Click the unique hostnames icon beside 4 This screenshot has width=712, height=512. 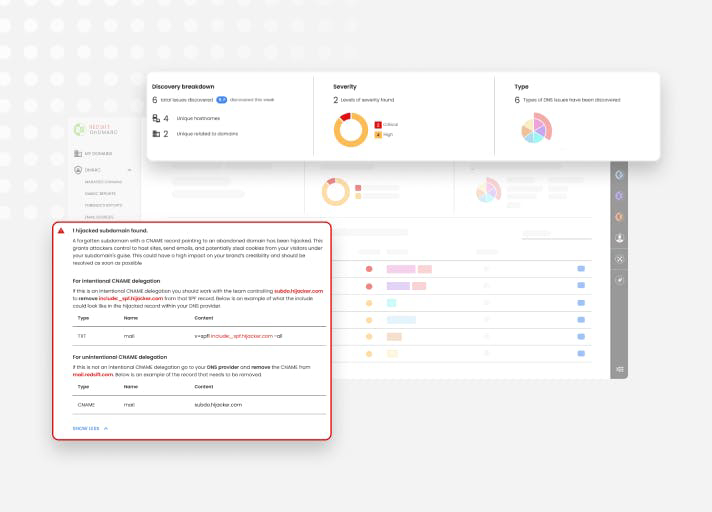pos(156,118)
